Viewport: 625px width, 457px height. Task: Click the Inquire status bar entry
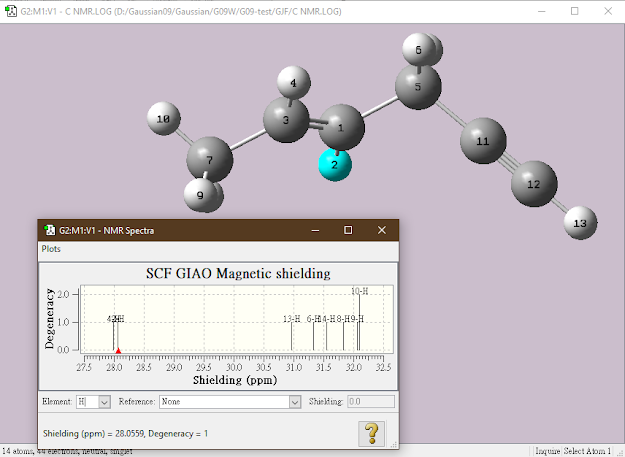click(x=548, y=451)
